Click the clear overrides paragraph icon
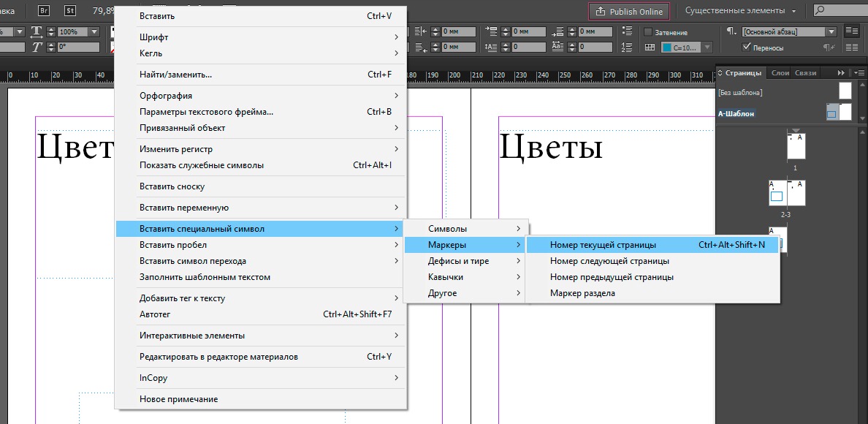This screenshot has width=868, height=424. (x=829, y=48)
